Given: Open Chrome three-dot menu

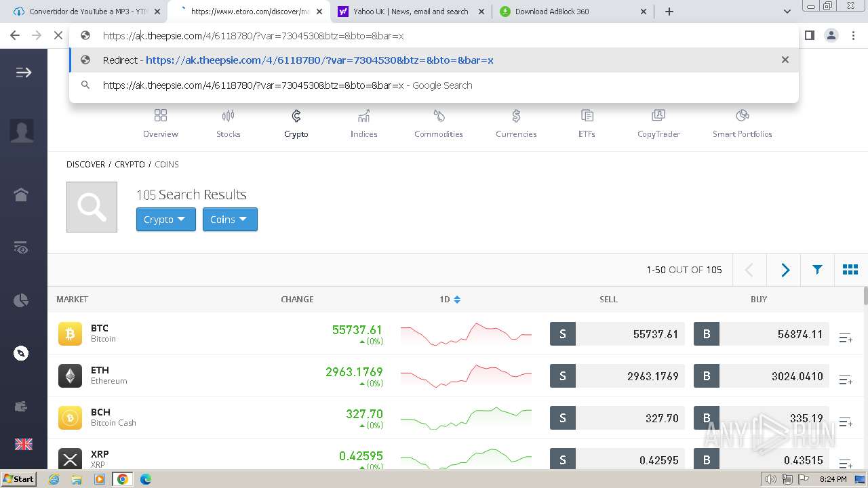Looking at the screenshot, I should click(854, 35).
